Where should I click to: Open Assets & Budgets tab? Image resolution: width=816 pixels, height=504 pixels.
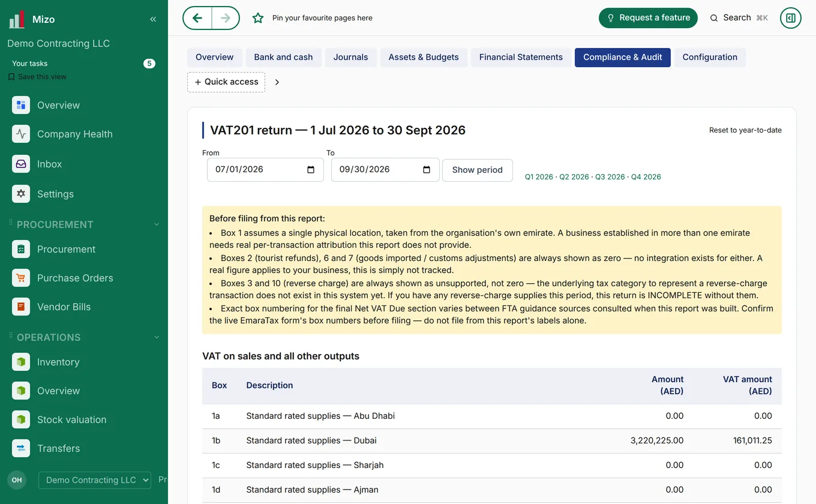tap(424, 58)
